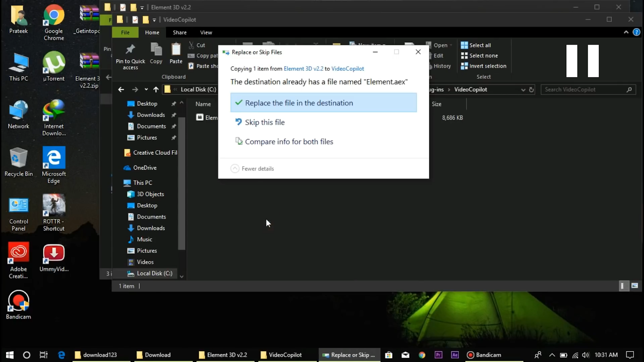Viewport: 644px width, 362px height.
Task: Switch to the Share ribbon tab
Action: coord(180,32)
